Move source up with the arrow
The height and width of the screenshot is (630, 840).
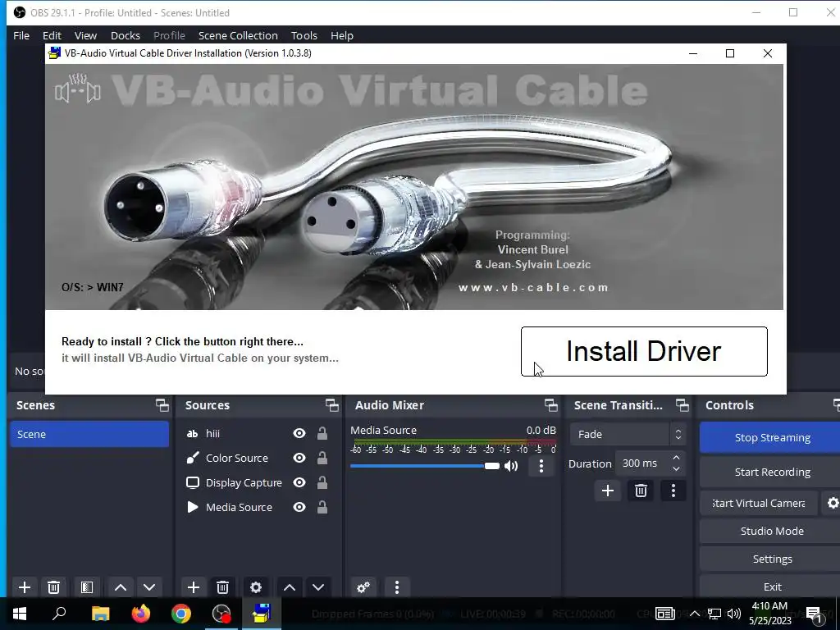[290, 587]
